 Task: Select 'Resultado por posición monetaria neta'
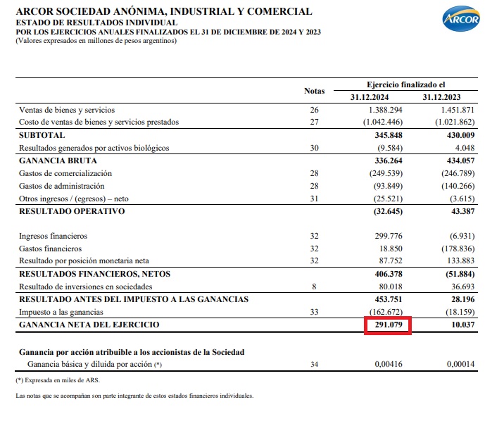(x=84, y=261)
